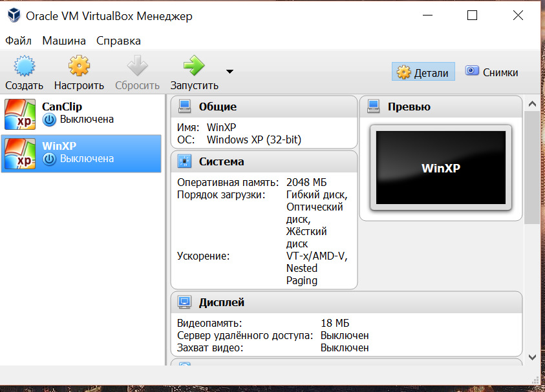Click the details pane scrollbar thumb
This screenshot has height=392, width=545.
[532, 168]
